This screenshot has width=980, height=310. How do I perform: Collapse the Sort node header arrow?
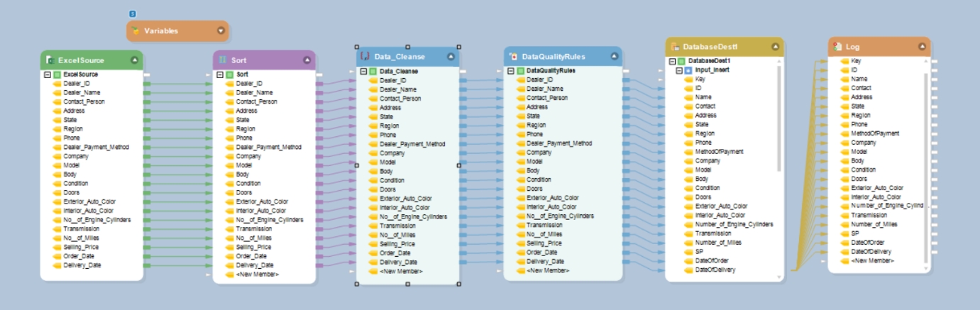(x=307, y=60)
